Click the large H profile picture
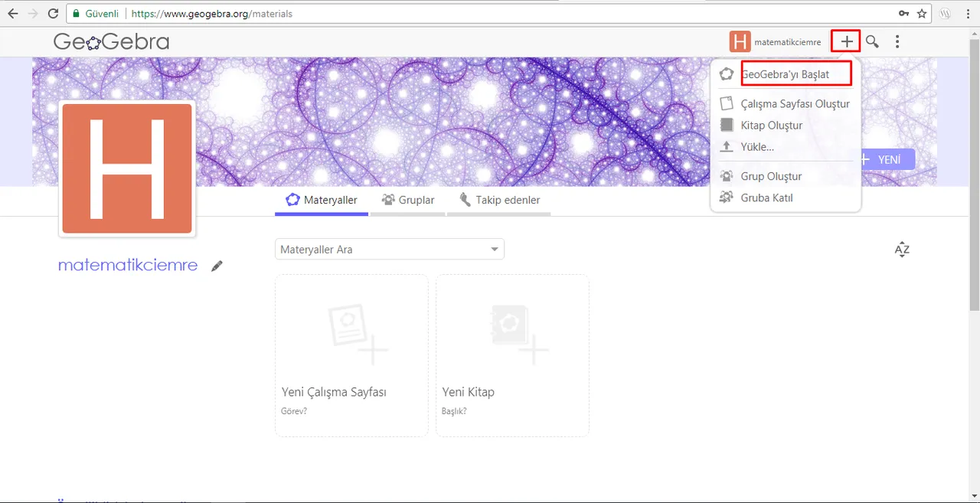The width and height of the screenshot is (980, 503). click(x=127, y=168)
